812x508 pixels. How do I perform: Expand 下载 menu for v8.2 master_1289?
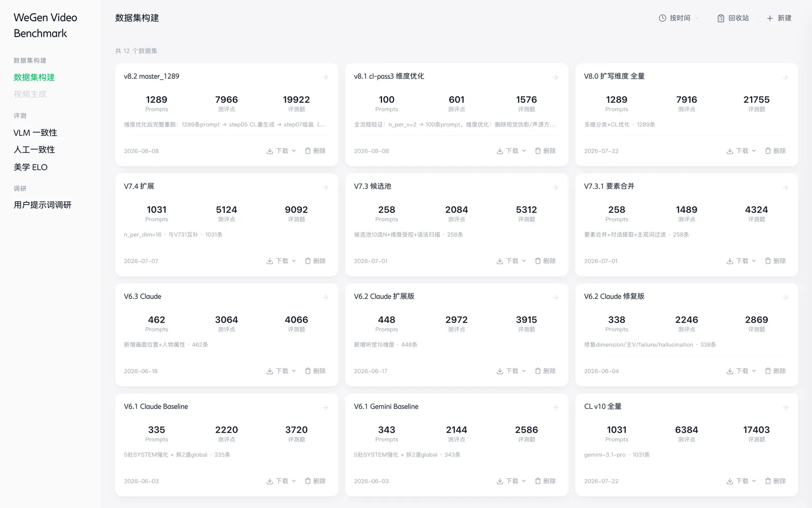[x=281, y=151]
